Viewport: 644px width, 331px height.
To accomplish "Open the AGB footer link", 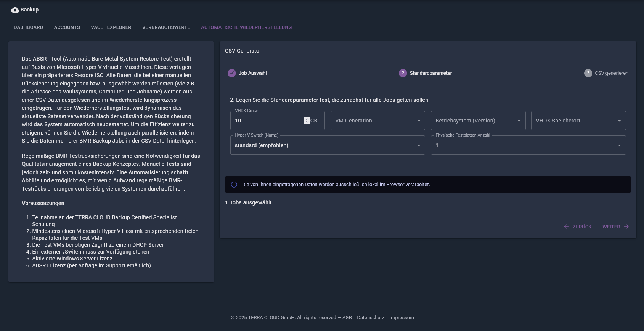I will point(347,318).
